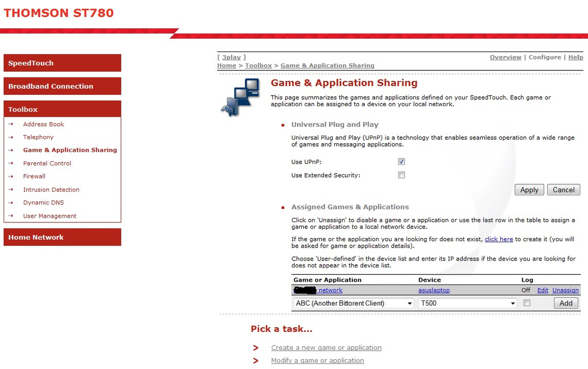Viewport: 588px width, 369px height.
Task: Enable the Use Extended Security checkbox
Action: point(401,175)
